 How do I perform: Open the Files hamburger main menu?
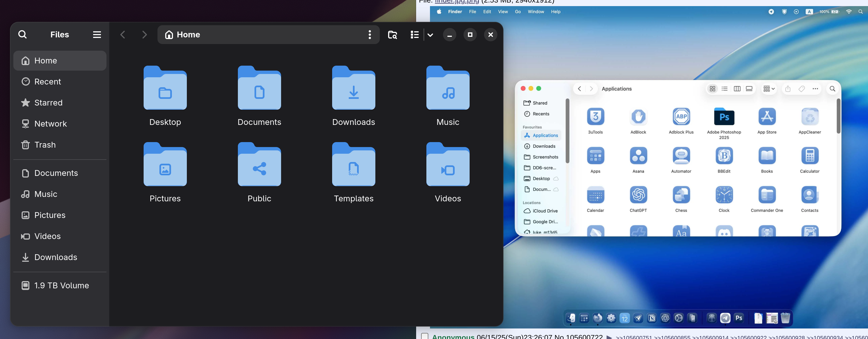coord(97,34)
